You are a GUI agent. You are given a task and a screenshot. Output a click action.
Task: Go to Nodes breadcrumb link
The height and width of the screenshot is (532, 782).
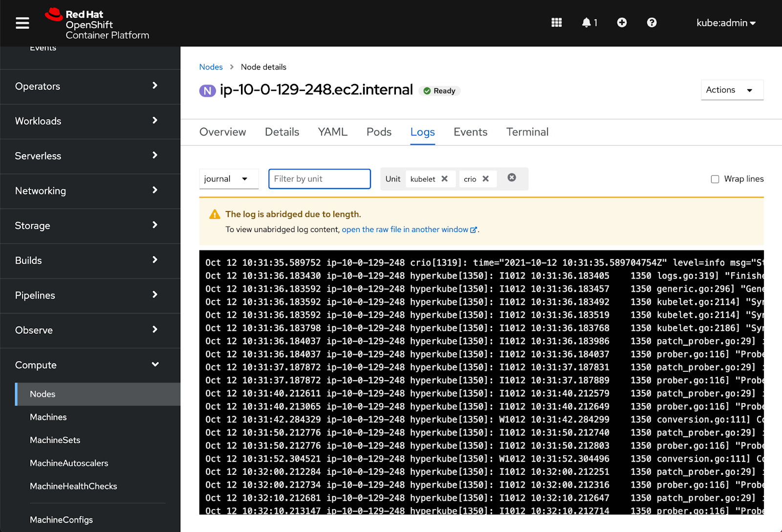pos(211,67)
